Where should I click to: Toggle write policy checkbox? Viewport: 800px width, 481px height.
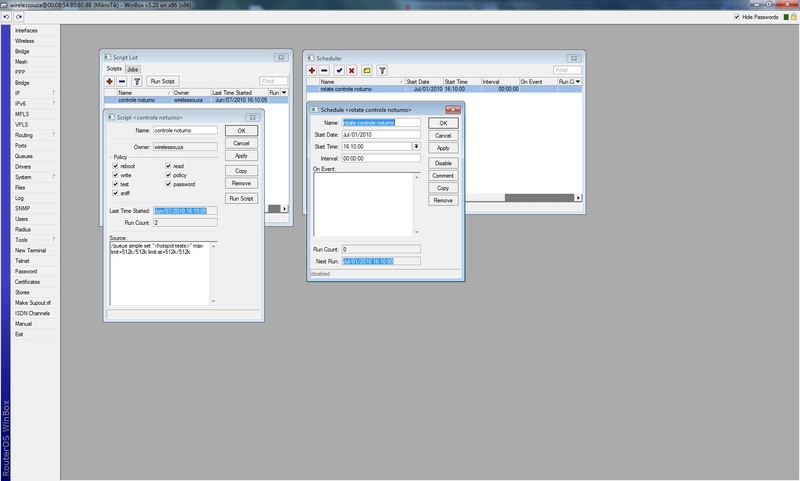click(115, 175)
